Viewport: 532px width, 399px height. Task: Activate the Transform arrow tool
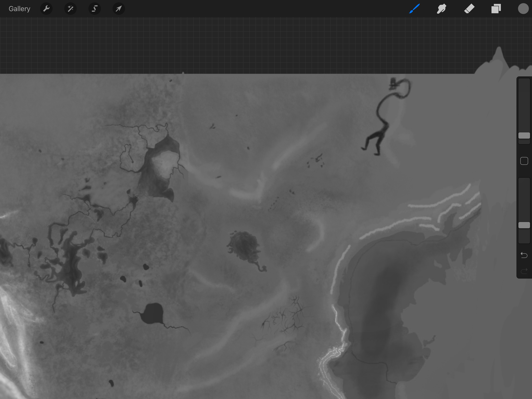(119, 9)
